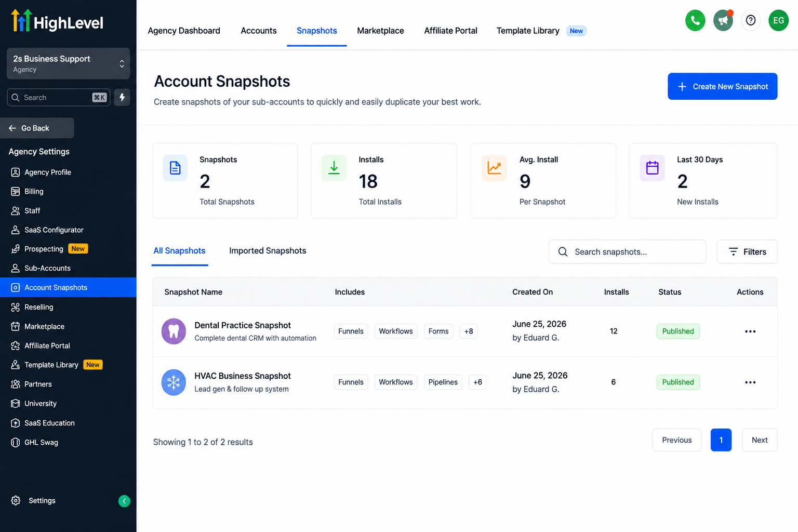Open the Filters dropdown
This screenshot has width=798, height=532.
click(747, 251)
